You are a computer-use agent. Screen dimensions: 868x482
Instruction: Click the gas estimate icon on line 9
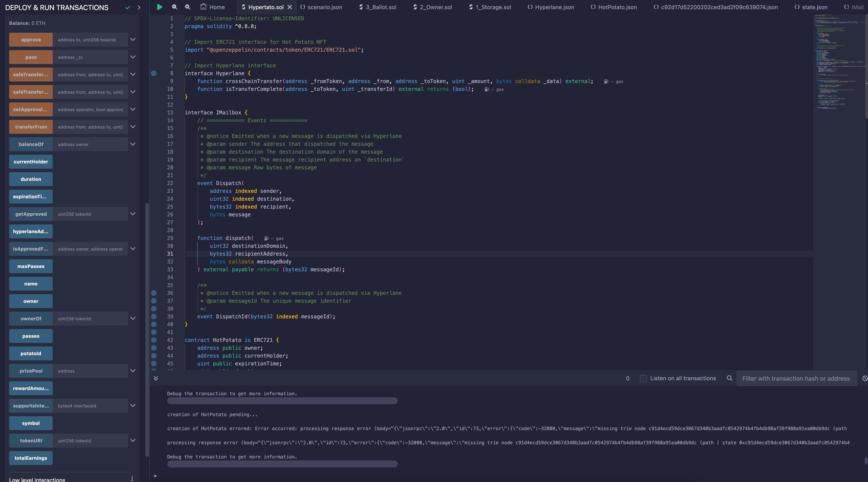[x=606, y=81]
